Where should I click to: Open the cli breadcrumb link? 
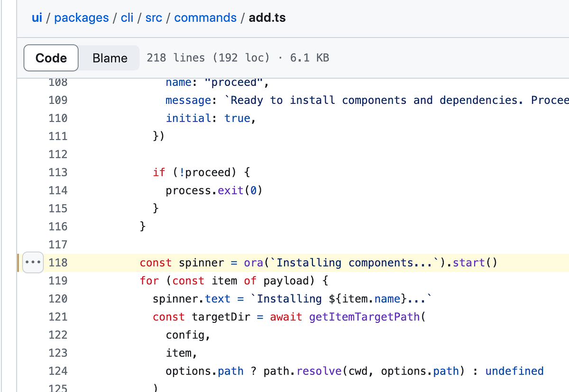point(127,18)
